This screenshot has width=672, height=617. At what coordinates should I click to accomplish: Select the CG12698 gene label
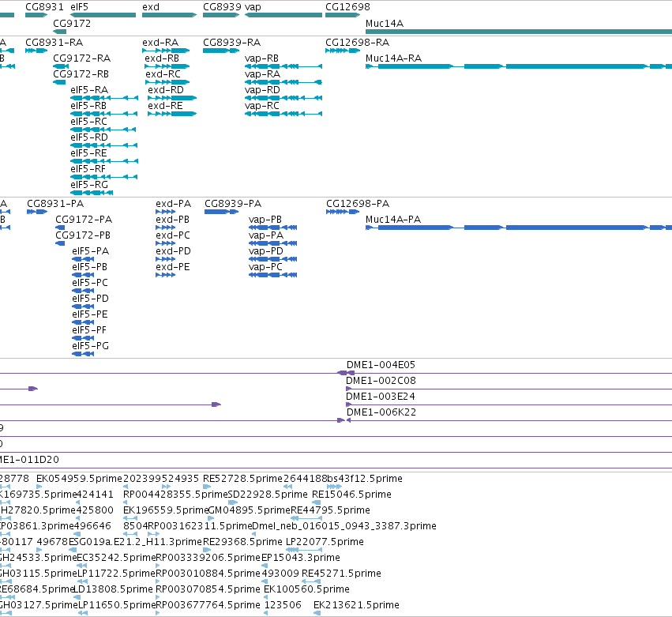(347, 7)
